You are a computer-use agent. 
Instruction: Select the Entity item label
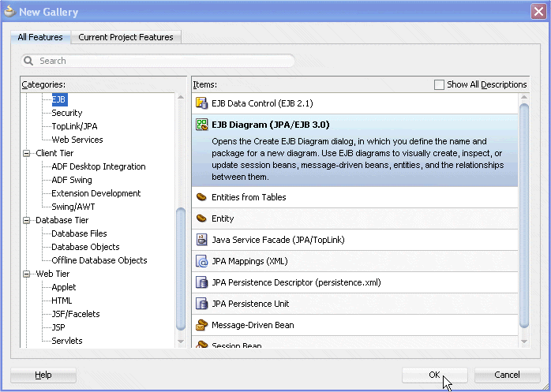click(x=223, y=218)
